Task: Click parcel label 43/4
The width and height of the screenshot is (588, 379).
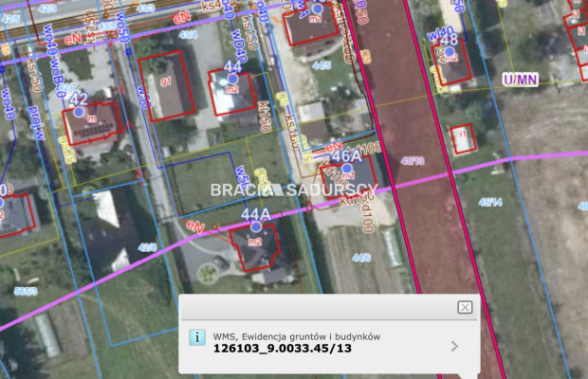Action: tap(188, 35)
